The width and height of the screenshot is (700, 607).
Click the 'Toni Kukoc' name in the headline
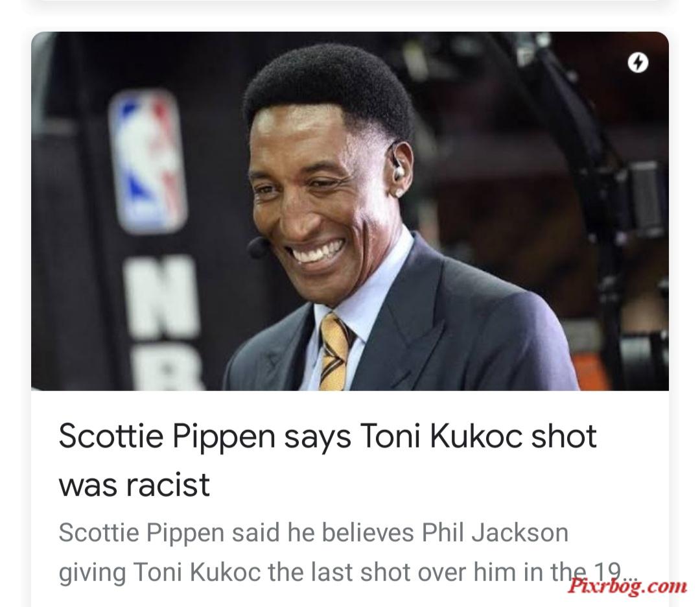click(439, 436)
